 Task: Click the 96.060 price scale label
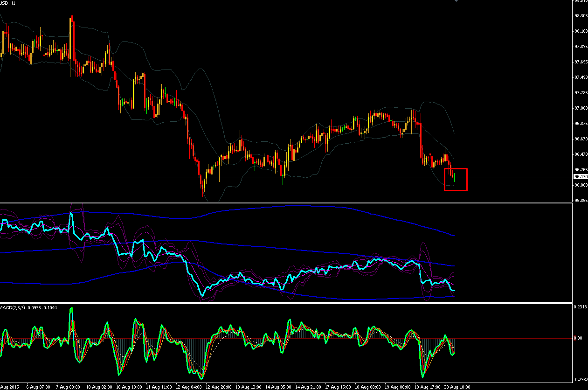click(x=581, y=185)
